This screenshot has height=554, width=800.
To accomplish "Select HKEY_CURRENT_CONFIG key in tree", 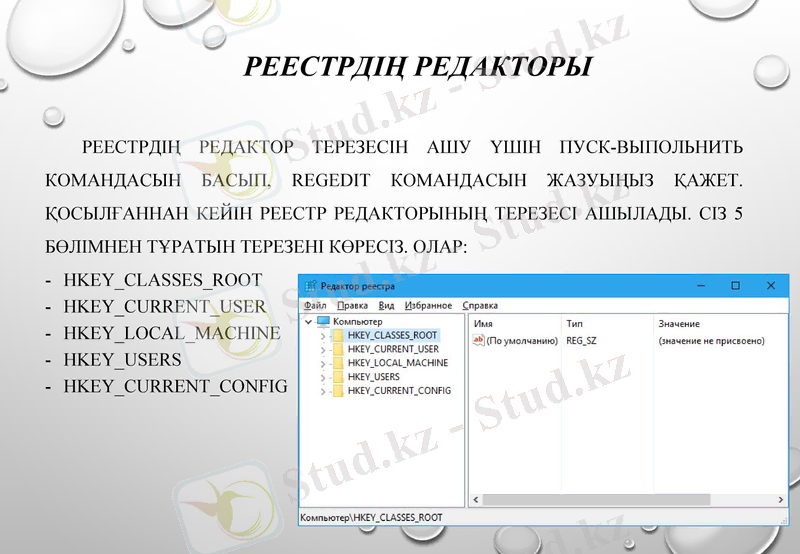I will click(399, 391).
